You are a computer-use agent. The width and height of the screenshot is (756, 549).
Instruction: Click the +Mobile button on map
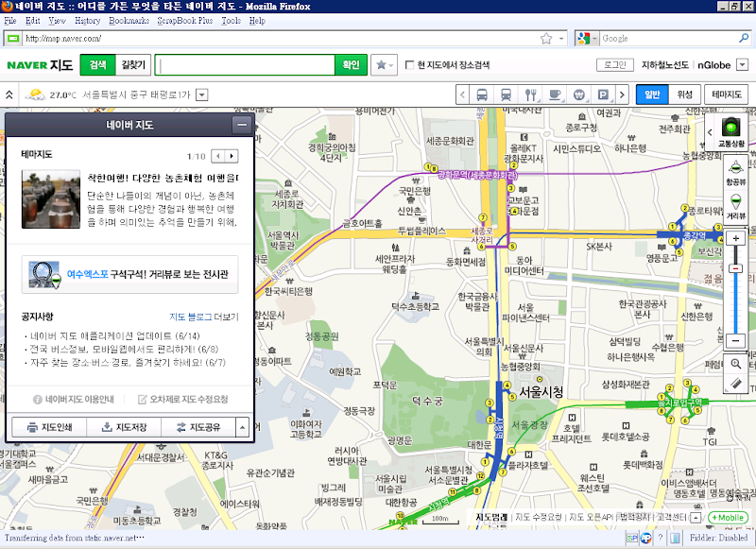click(x=728, y=517)
